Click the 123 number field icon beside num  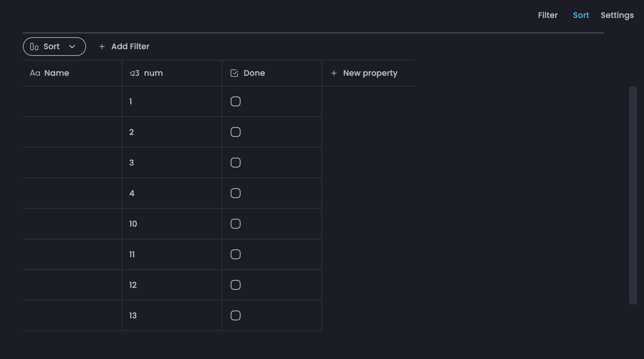134,73
